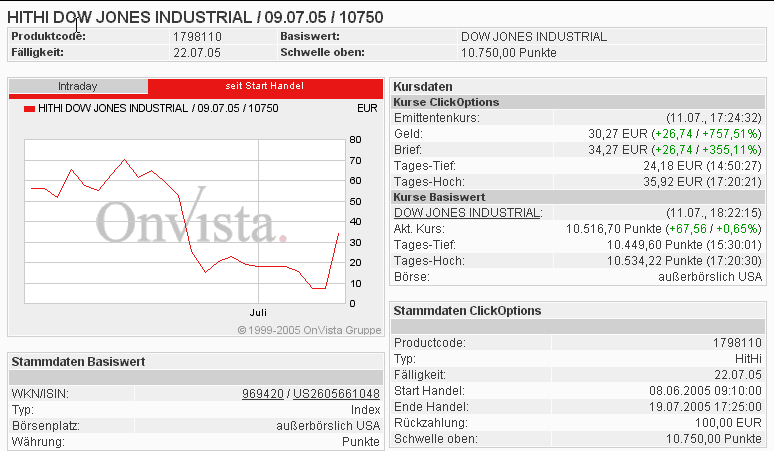Click the 'Kurse Basiswert' subheading
The height and width of the screenshot is (451, 774).
point(439,197)
